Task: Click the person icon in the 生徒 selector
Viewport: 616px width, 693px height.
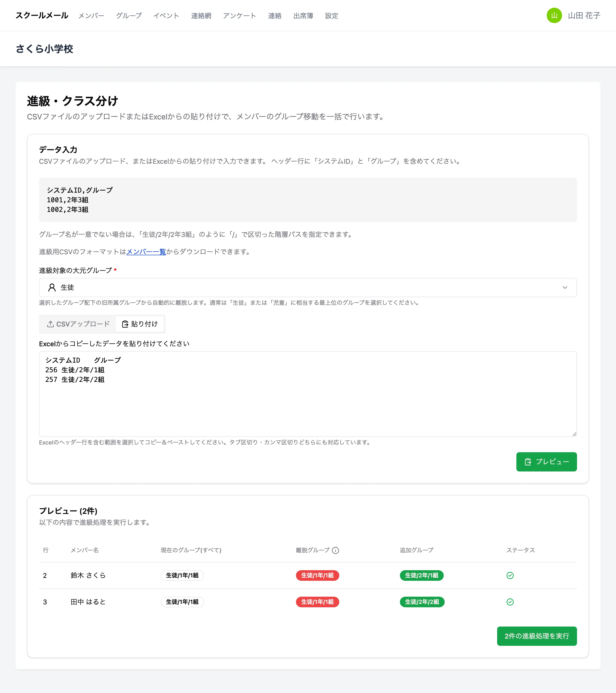Action: [x=52, y=288]
